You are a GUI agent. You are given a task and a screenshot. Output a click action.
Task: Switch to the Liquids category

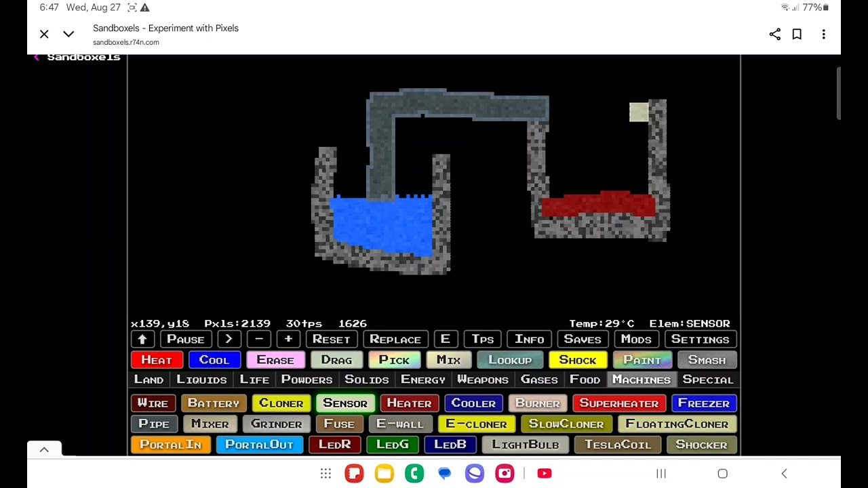click(201, 380)
